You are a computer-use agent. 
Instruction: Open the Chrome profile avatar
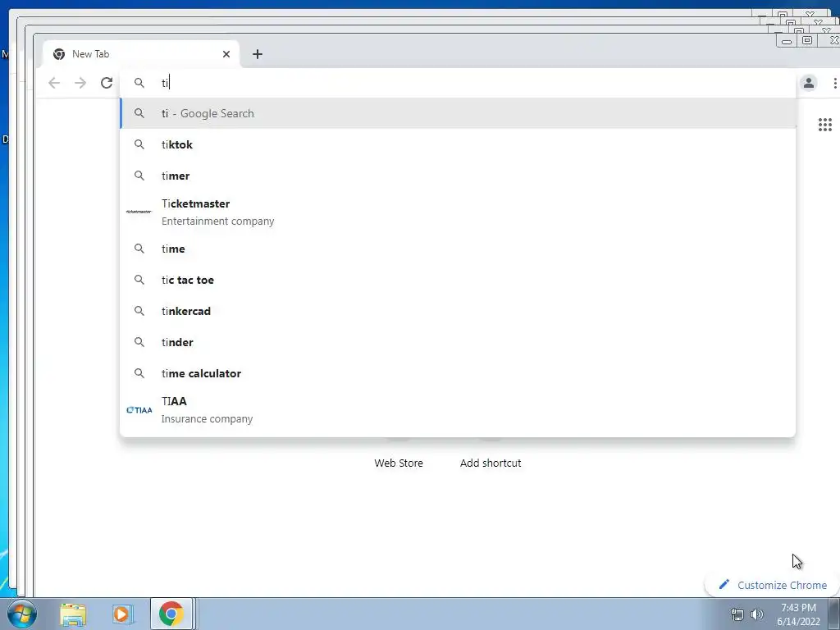click(808, 83)
